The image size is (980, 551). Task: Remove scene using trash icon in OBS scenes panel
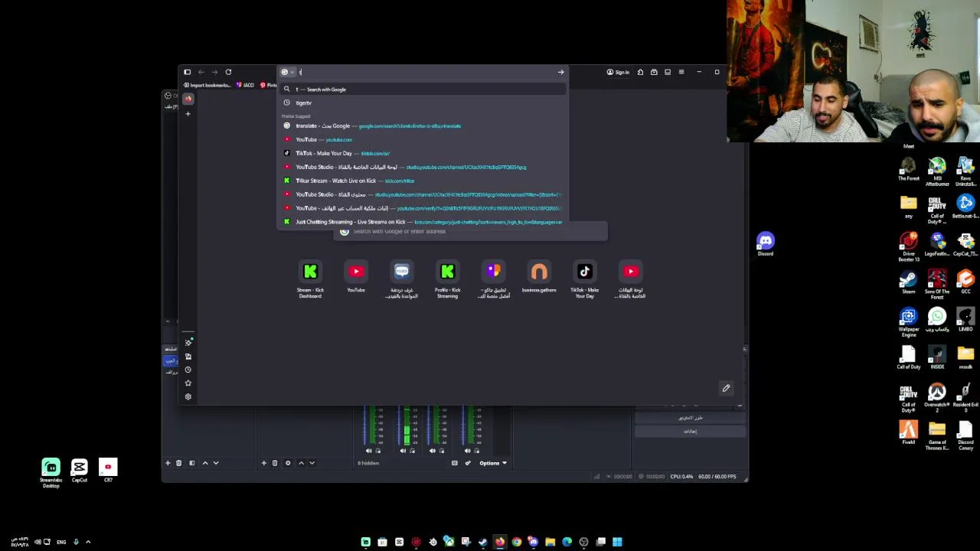(179, 463)
